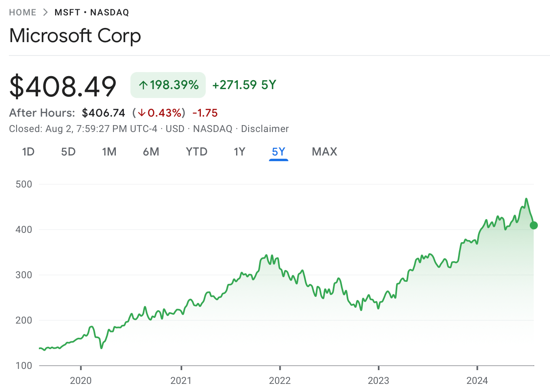Click the MSFT • NASDAQ breadcrumb

click(x=92, y=13)
